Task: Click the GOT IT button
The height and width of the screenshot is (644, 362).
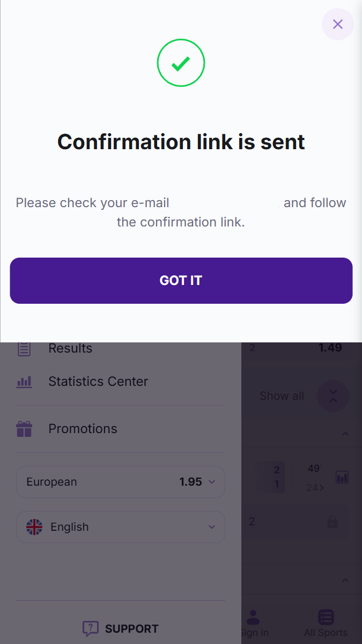Action: (181, 281)
